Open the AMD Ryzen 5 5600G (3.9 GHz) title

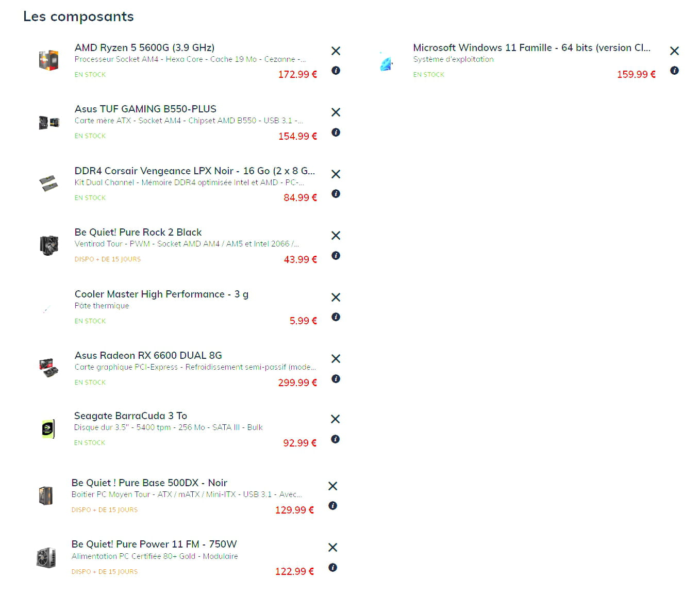pyautogui.click(x=144, y=47)
